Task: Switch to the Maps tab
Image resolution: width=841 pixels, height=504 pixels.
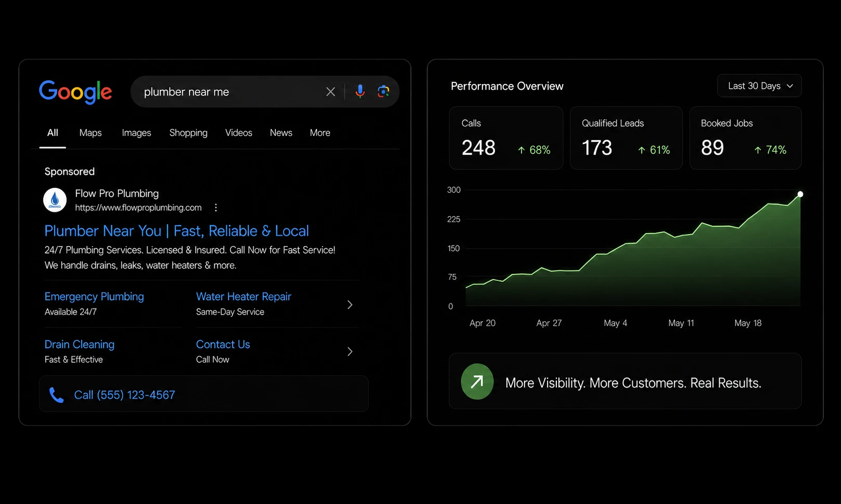Action: 90,133
